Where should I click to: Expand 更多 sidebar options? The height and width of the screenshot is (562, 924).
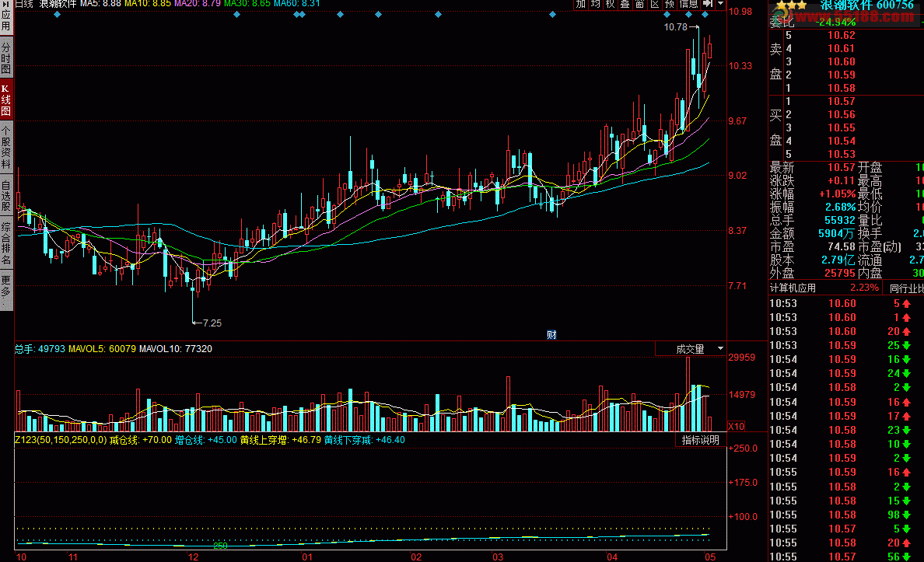(6, 289)
